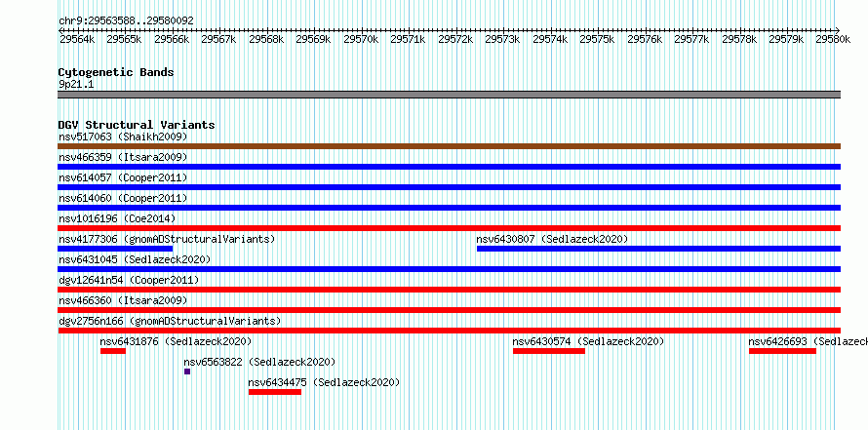Viewport: 868px width, 430px height.
Task: Select the nsv466360 (Itsara2009) red bar
Action: click(449, 310)
